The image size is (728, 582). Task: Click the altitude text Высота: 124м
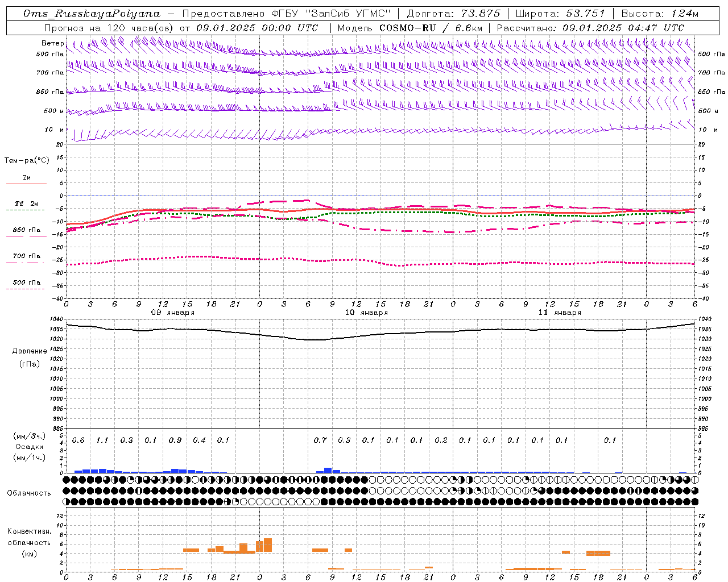(x=660, y=14)
